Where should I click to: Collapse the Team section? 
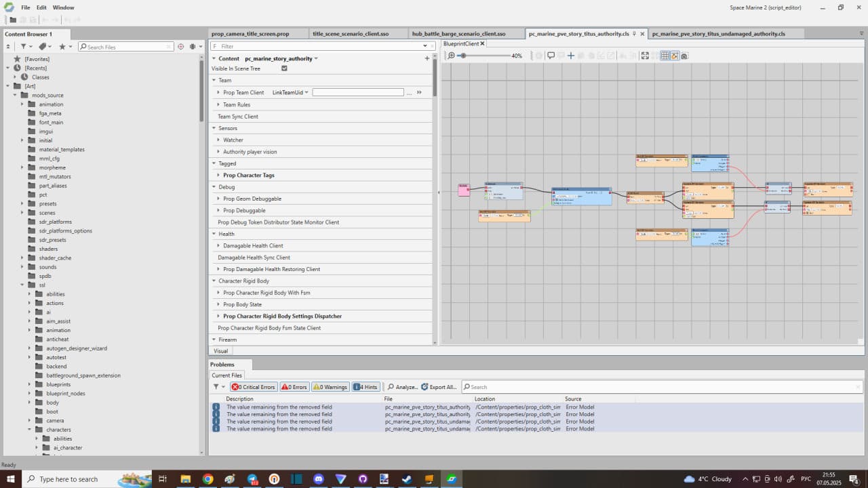point(214,80)
